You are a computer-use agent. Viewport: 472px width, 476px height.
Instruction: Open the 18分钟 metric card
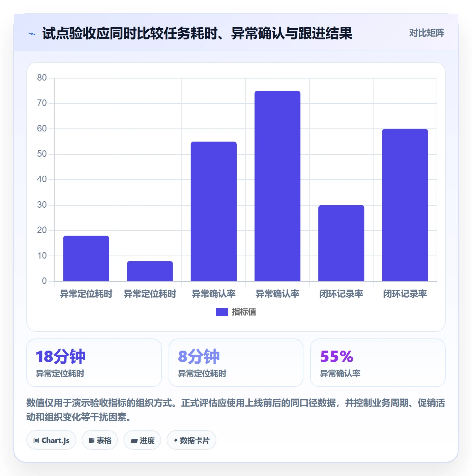94,363
